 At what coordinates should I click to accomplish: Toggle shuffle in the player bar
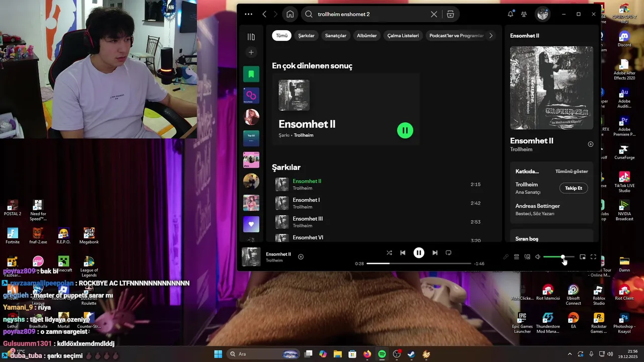[x=389, y=253]
